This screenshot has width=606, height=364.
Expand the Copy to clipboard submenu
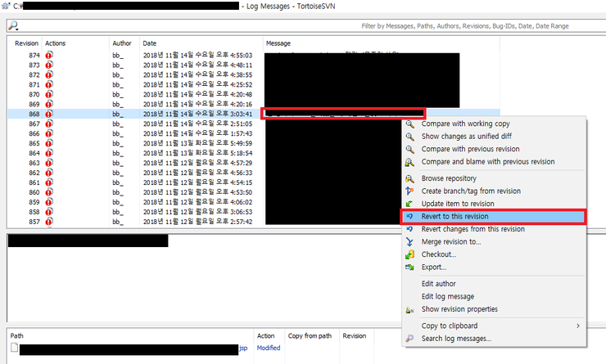pyautogui.click(x=577, y=326)
